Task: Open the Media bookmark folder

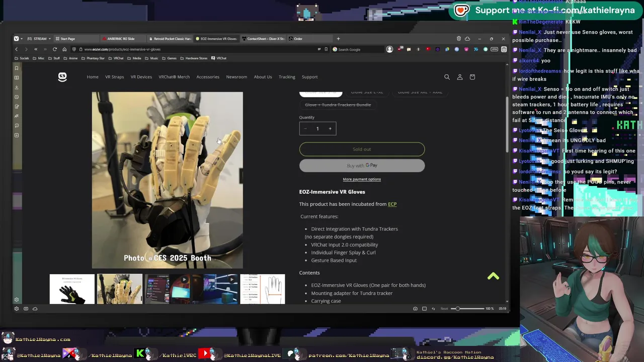Action: click(x=134, y=58)
